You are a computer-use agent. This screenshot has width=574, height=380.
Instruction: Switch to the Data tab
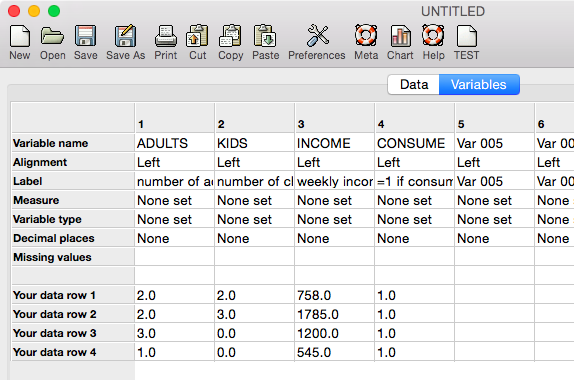click(x=414, y=85)
